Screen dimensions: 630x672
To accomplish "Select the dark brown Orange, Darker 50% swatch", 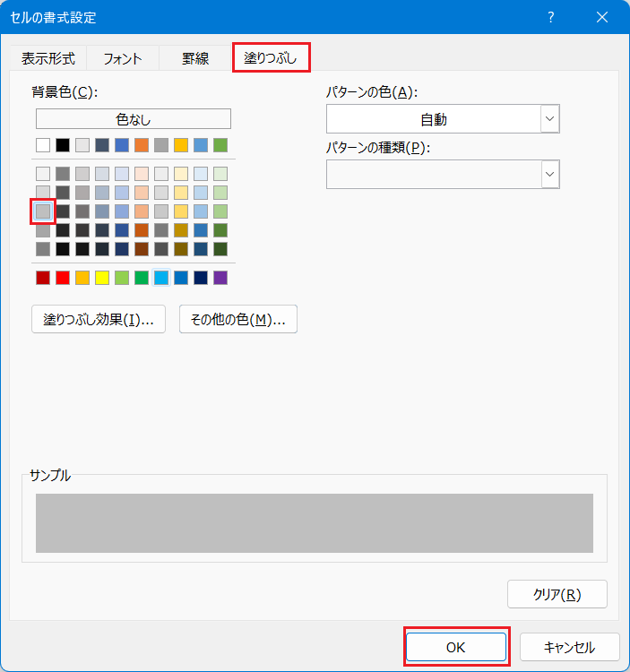I will coord(142,249).
